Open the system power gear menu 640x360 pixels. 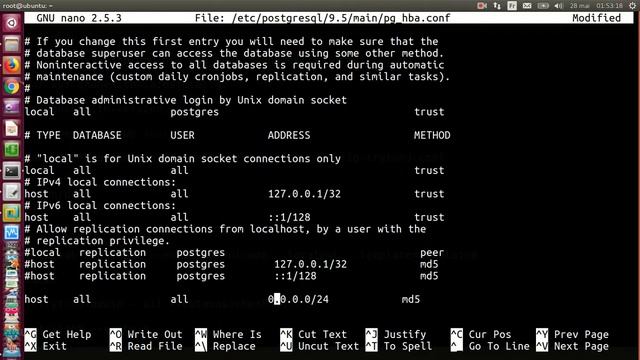point(633,6)
